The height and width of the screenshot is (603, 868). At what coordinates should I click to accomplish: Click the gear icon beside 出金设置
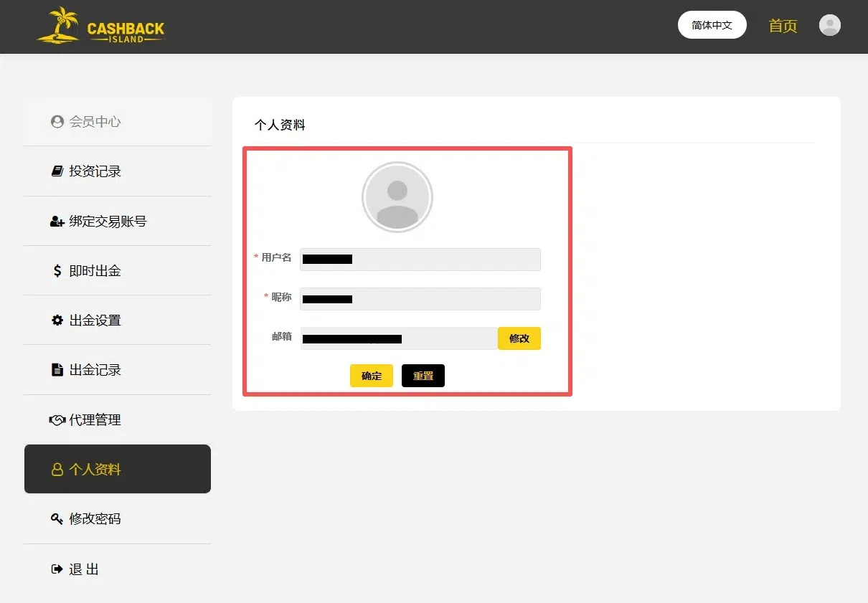pos(57,321)
